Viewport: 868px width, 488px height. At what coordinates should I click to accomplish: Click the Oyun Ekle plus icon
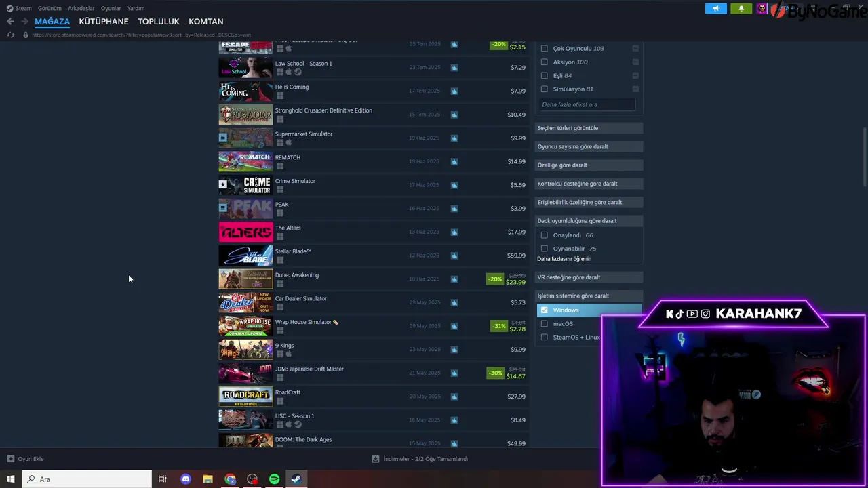pyautogui.click(x=10, y=459)
